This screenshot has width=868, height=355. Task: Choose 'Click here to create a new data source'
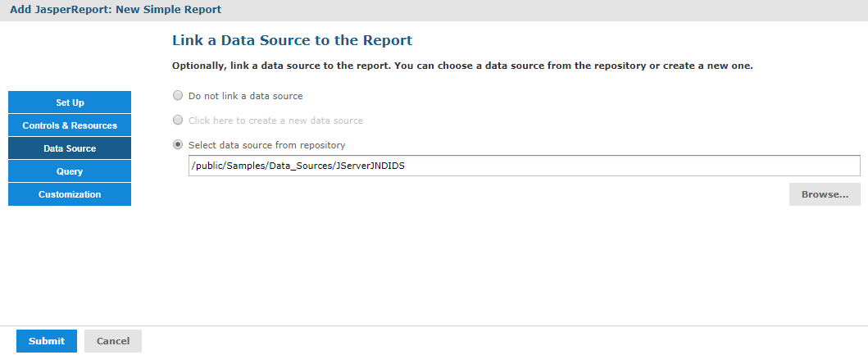(178, 121)
